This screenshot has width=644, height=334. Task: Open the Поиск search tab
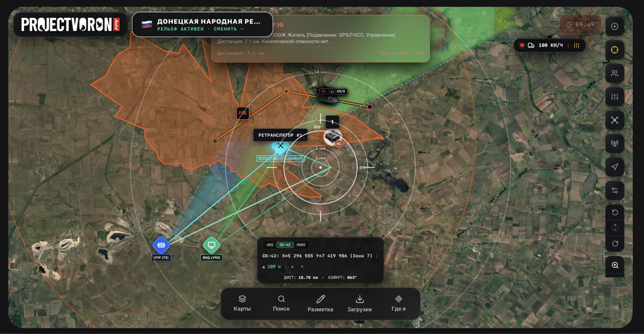click(x=281, y=303)
